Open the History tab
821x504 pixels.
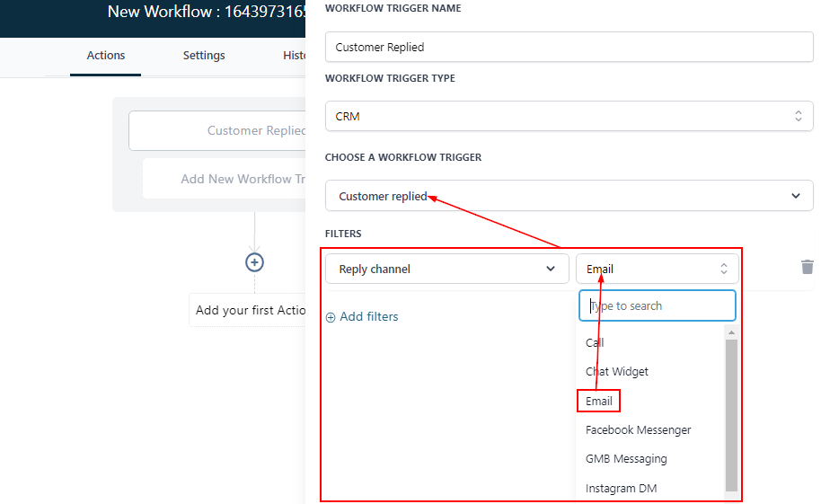tap(295, 55)
